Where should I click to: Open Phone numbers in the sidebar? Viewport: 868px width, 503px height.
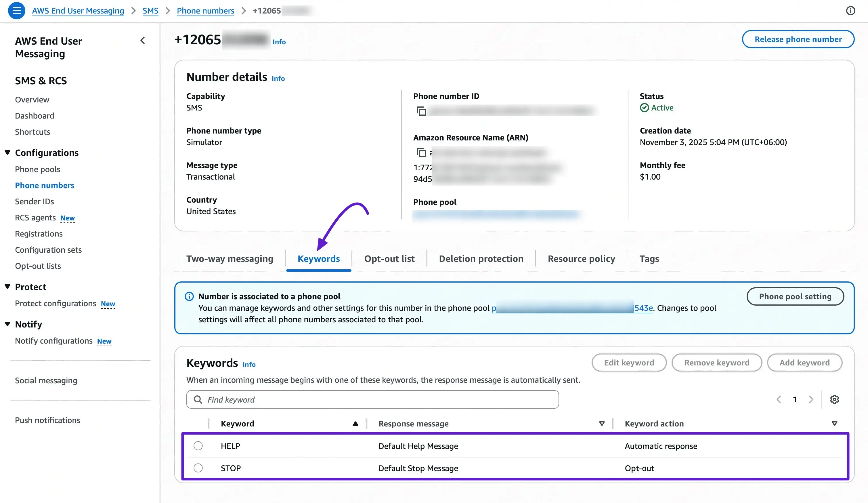coord(44,185)
